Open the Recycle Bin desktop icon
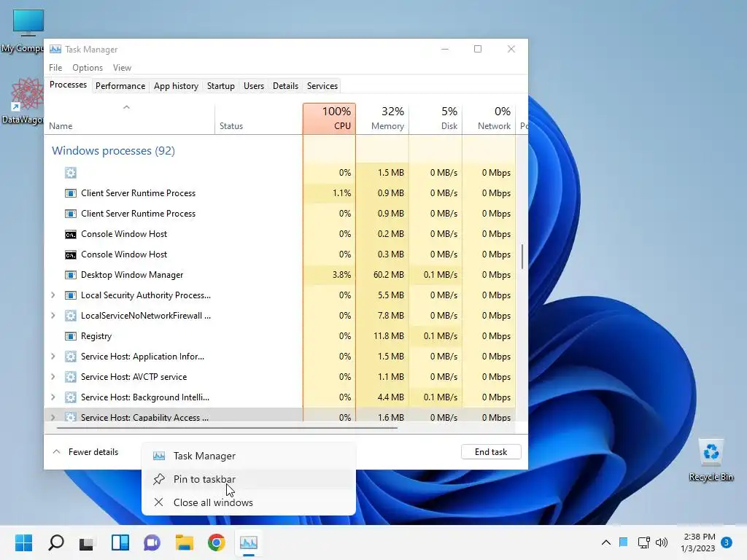 coord(711,460)
